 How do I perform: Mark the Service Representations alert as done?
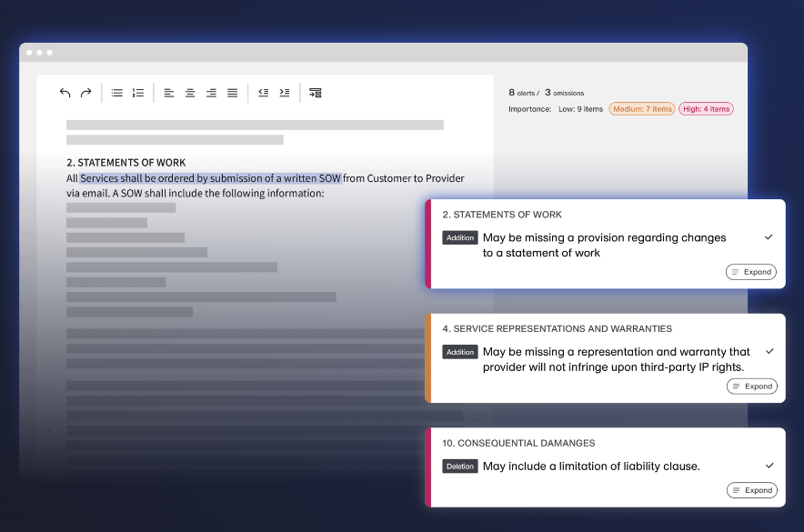pyautogui.click(x=769, y=351)
